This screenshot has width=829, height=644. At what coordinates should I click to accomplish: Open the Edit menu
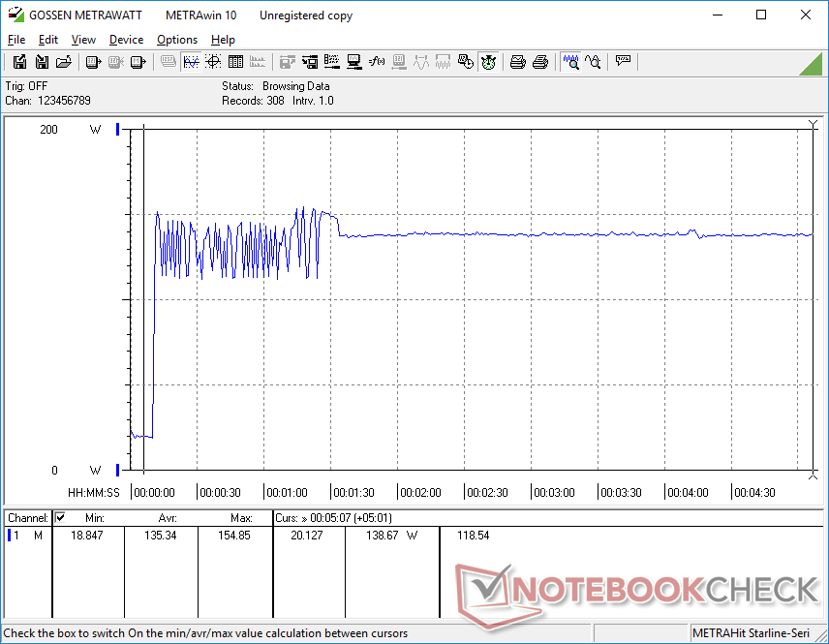[x=48, y=40]
